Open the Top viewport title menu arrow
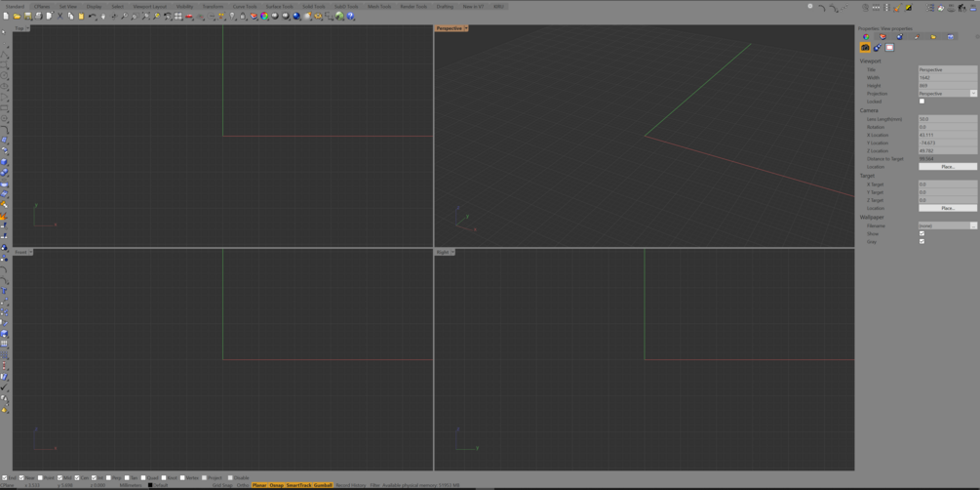 pyautogui.click(x=28, y=28)
